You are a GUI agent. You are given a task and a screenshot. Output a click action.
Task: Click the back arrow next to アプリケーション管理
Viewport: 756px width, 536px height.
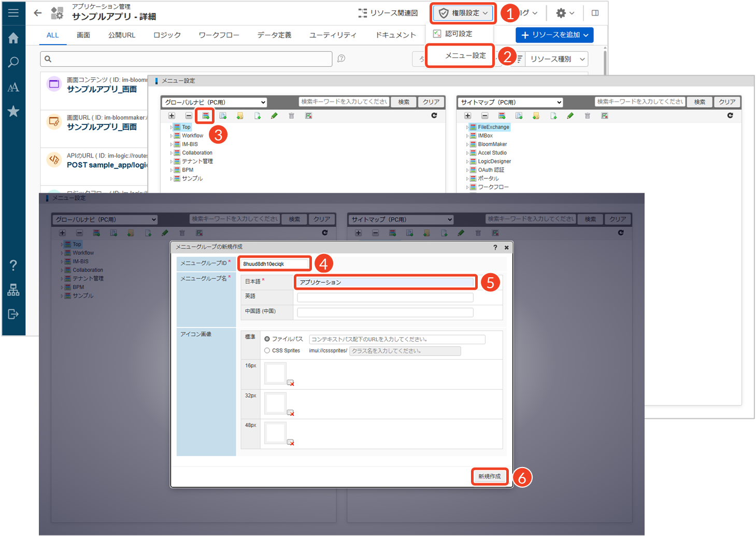[x=38, y=13]
